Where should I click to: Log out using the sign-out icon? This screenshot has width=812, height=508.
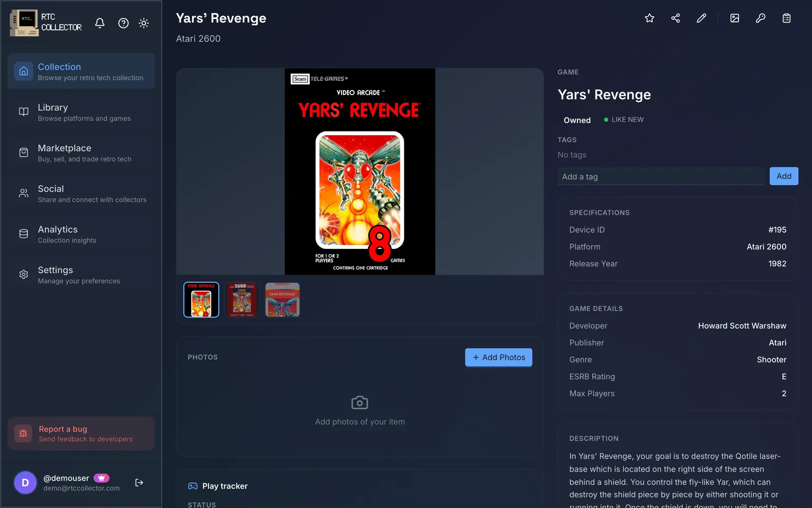139,483
